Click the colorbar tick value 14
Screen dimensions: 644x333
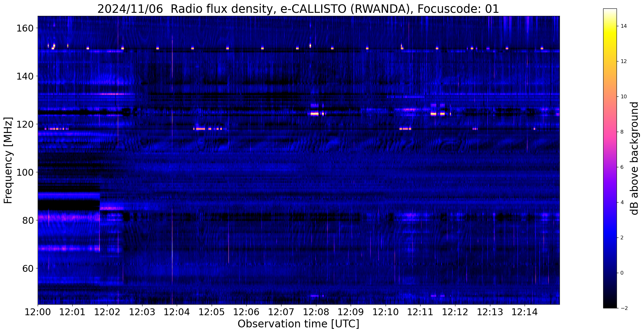pos(624,26)
